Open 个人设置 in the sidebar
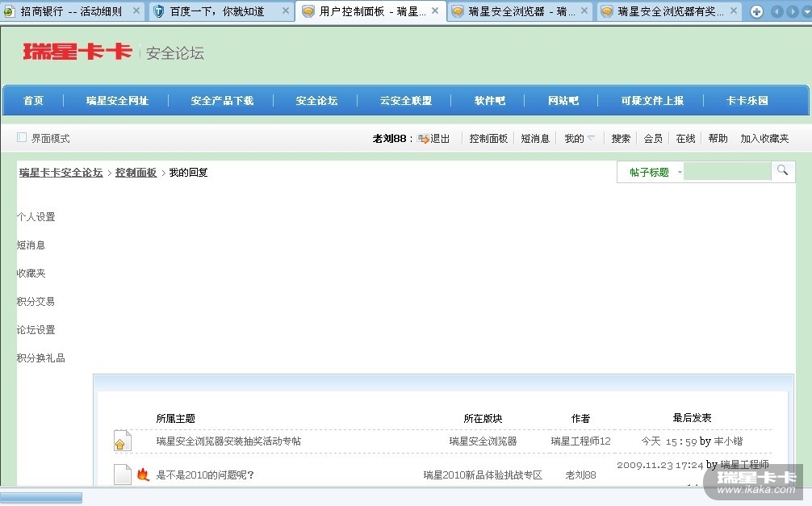The height and width of the screenshot is (506, 812). [36, 216]
